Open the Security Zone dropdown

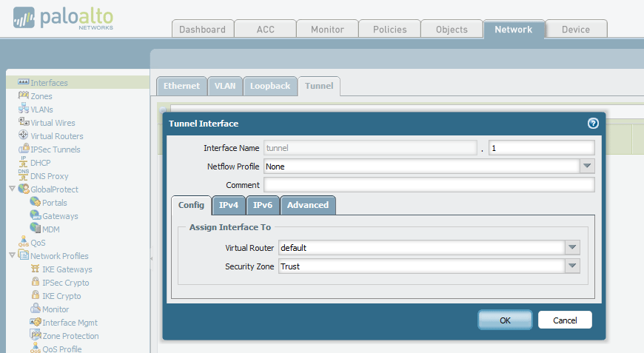coord(572,266)
